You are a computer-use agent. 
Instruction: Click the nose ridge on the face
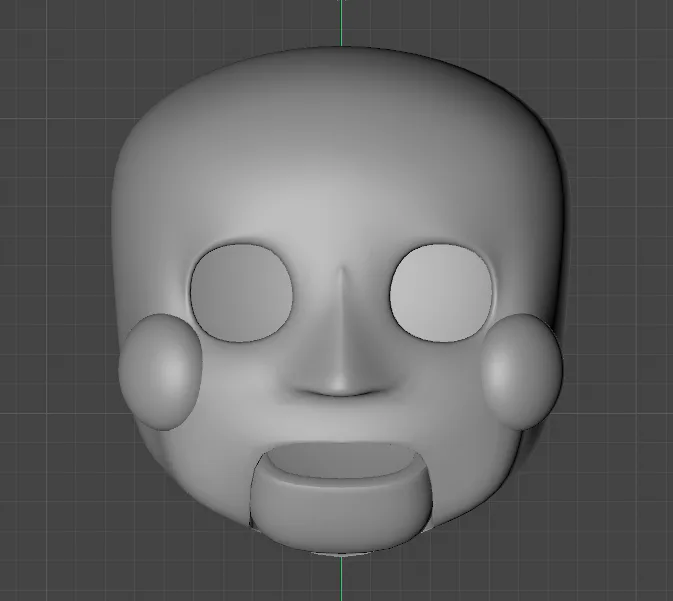341,331
